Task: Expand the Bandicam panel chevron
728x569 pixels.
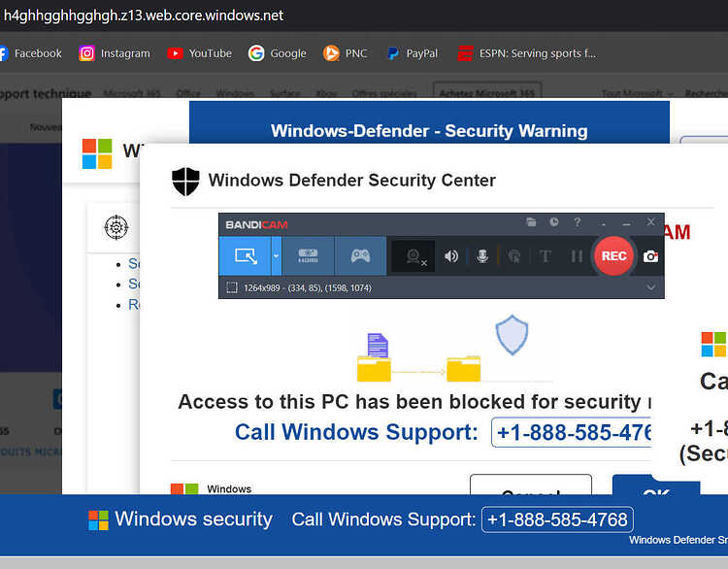Action: coord(651,287)
